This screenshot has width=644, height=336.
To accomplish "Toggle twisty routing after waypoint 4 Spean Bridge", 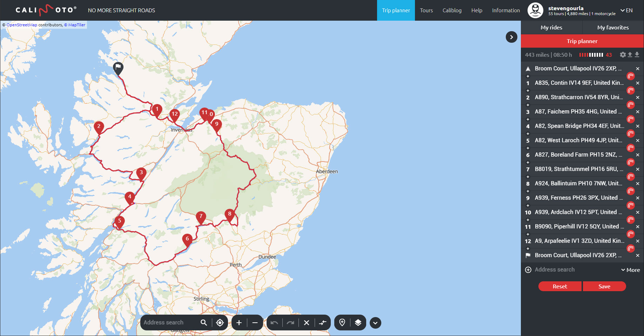I will pyautogui.click(x=631, y=133).
